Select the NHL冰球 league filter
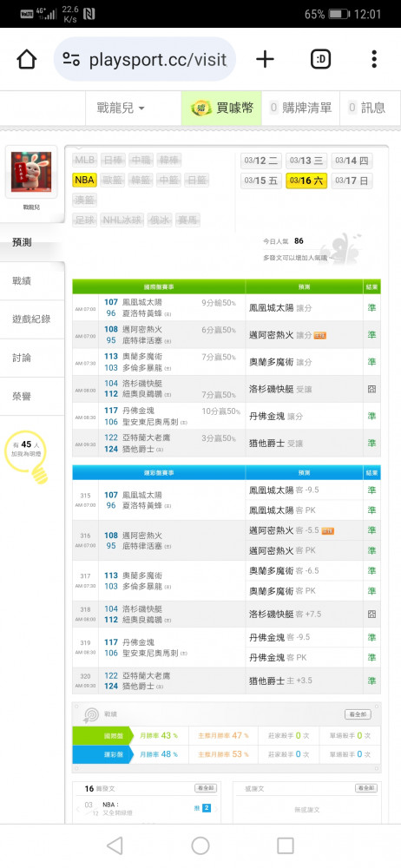Screen dimensions: 401x868 (x=122, y=220)
